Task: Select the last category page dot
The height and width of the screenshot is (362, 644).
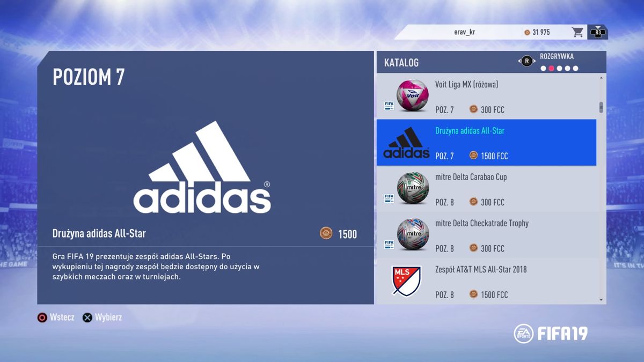Action: tap(575, 69)
